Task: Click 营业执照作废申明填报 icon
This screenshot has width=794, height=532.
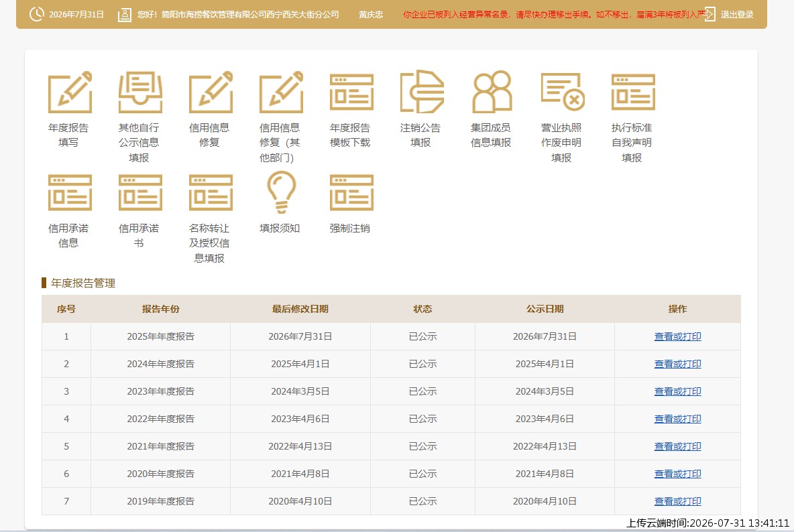Action: [x=563, y=92]
